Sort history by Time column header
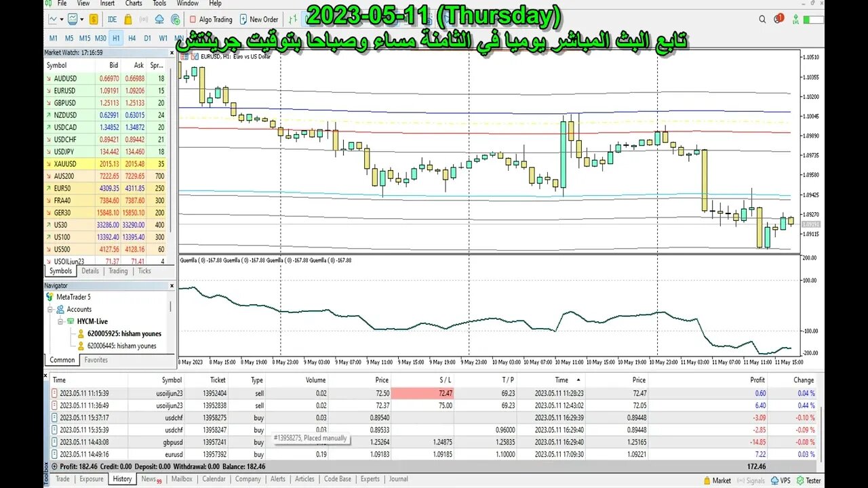Image resolution: width=868 pixels, height=488 pixels. (x=60, y=380)
